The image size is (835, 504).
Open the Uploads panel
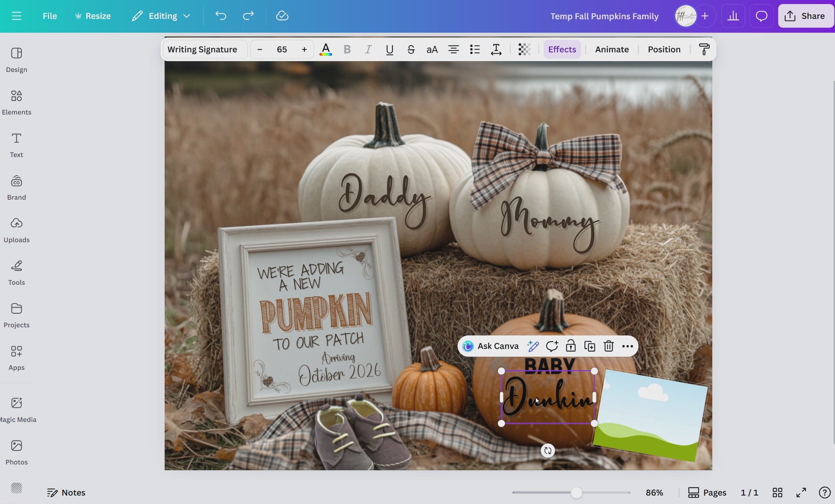pos(17,230)
